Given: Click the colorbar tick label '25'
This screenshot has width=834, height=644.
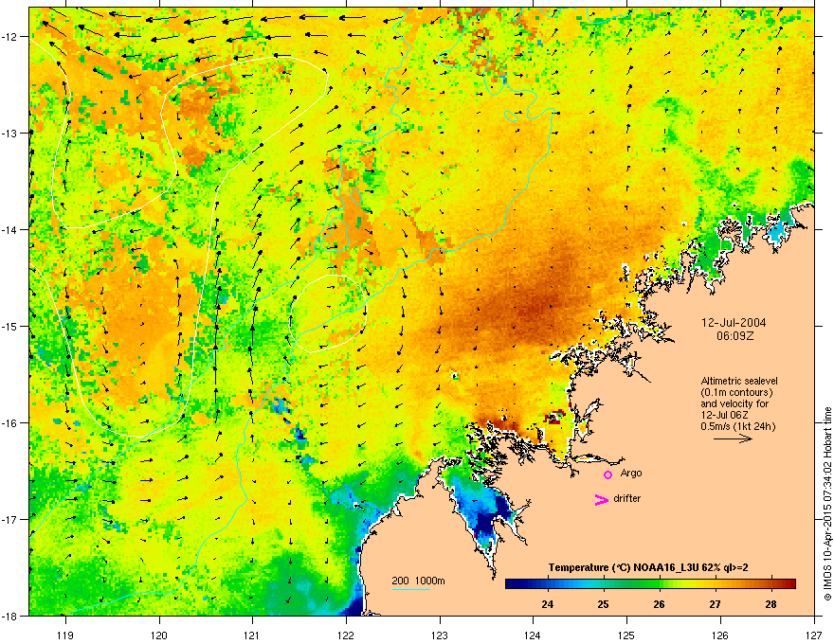Looking at the screenshot, I should click(603, 604).
